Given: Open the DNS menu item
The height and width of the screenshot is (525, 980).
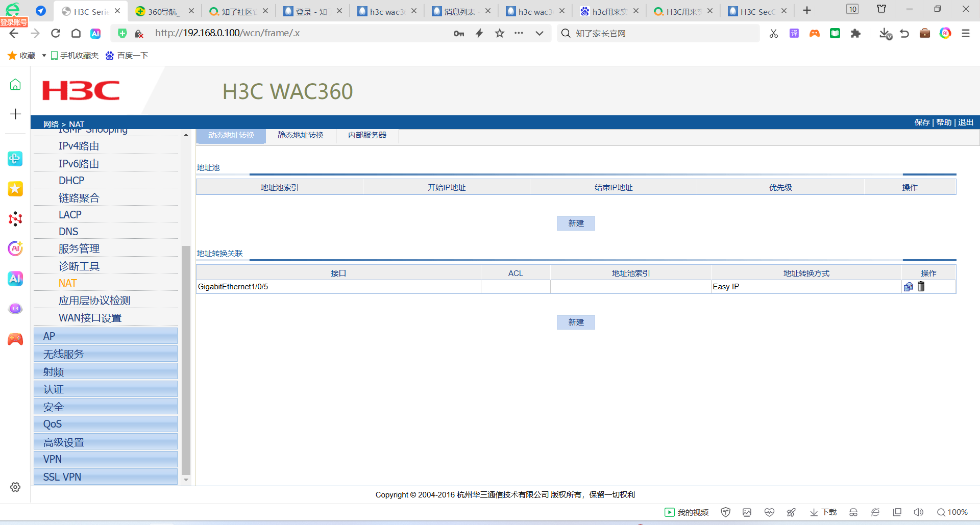Looking at the screenshot, I should tap(68, 232).
